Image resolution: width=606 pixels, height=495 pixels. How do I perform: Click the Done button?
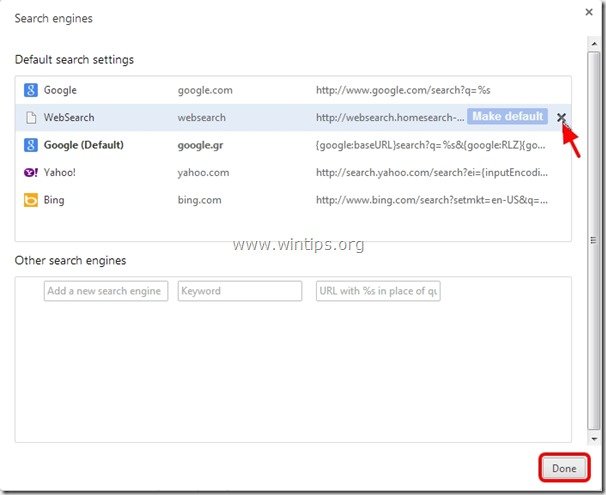point(564,468)
